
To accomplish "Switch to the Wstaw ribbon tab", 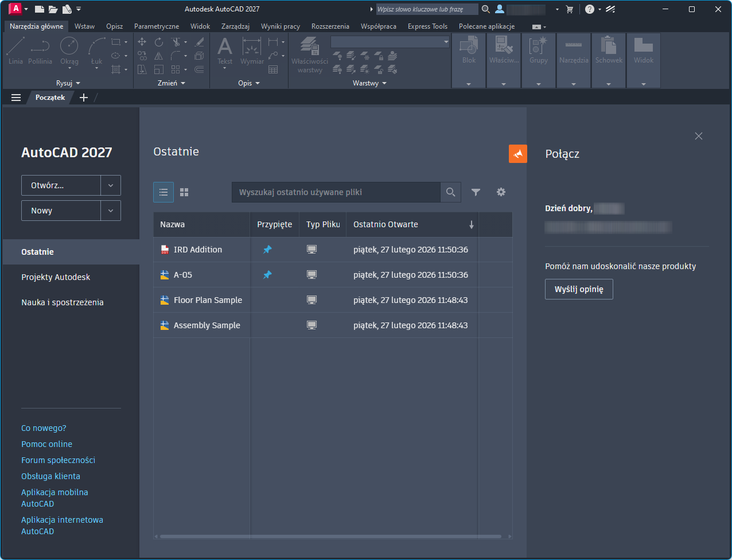I will (85, 26).
